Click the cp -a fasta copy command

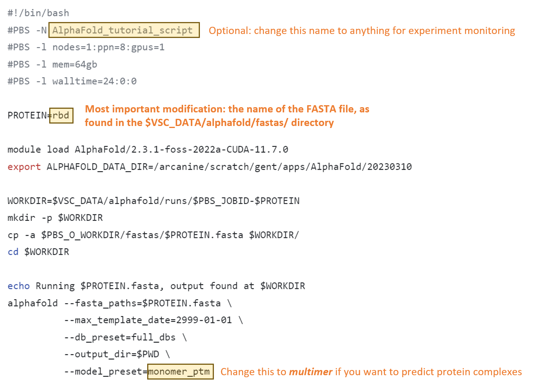click(x=153, y=235)
